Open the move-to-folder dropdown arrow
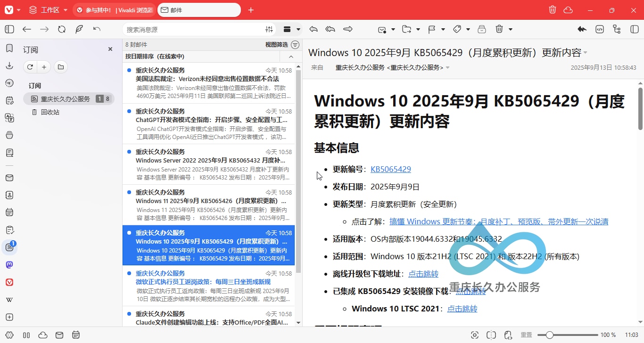The image size is (644, 343). click(418, 30)
